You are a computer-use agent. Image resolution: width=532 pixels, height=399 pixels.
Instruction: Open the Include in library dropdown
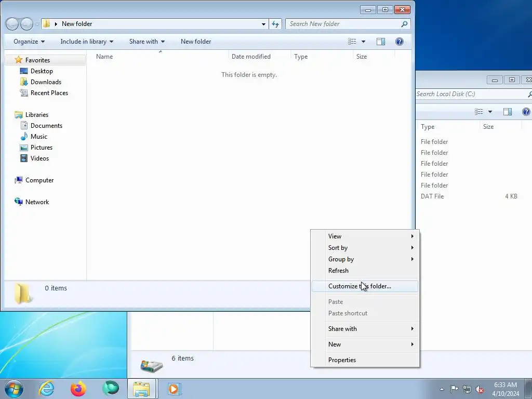(x=87, y=42)
